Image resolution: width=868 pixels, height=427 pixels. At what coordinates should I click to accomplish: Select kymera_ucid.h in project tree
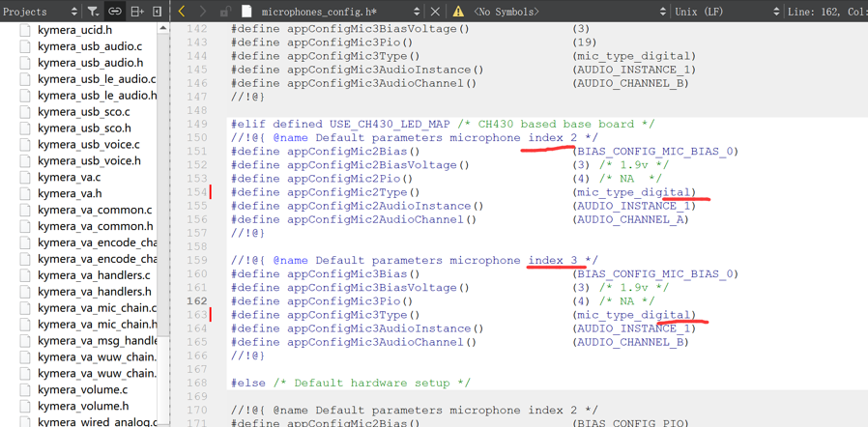75,30
